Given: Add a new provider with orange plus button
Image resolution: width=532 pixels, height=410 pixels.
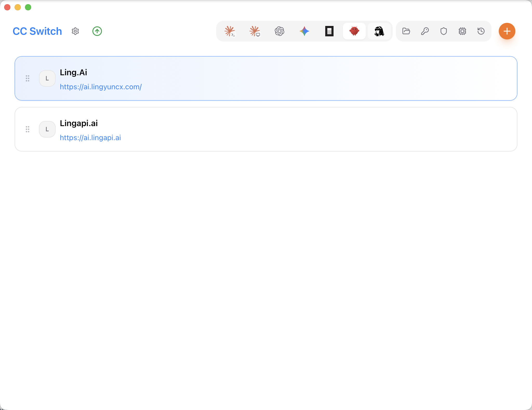Looking at the screenshot, I should [x=507, y=31].
